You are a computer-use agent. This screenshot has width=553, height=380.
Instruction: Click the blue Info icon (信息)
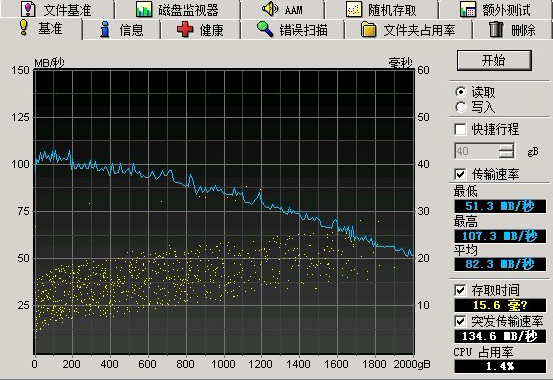105,29
